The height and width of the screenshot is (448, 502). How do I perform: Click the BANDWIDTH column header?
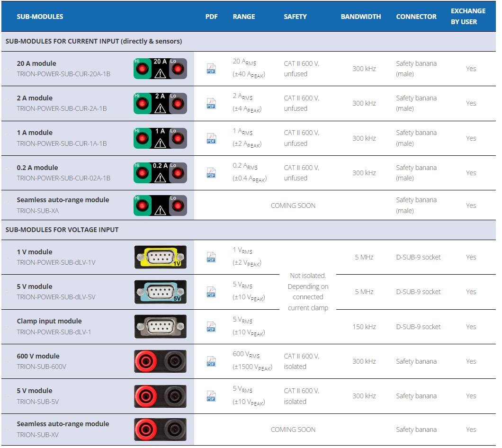[360, 17]
